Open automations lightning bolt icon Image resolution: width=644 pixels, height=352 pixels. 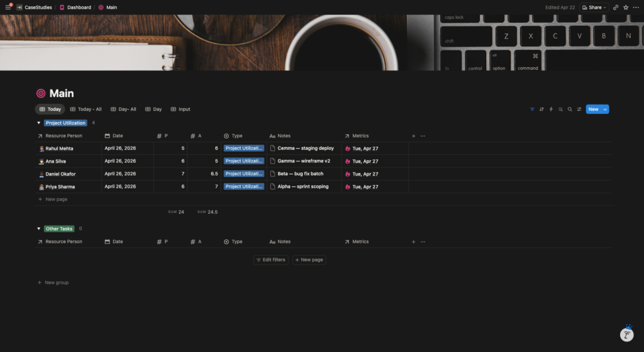pyautogui.click(x=551, y=110)
